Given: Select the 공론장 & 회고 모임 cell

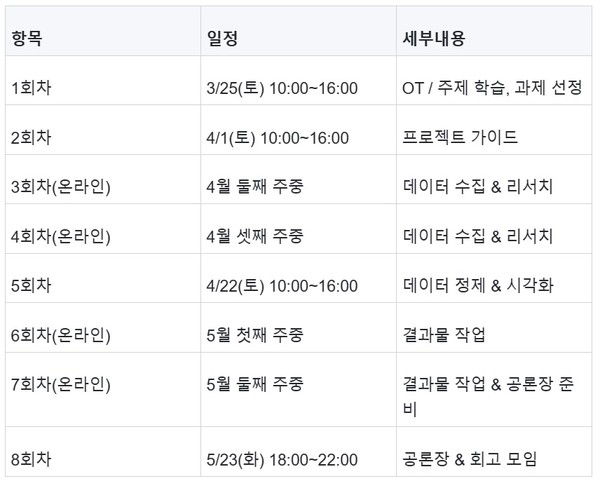Looking at the screenshot, I should pyautogui.click(x=470, y=459).
